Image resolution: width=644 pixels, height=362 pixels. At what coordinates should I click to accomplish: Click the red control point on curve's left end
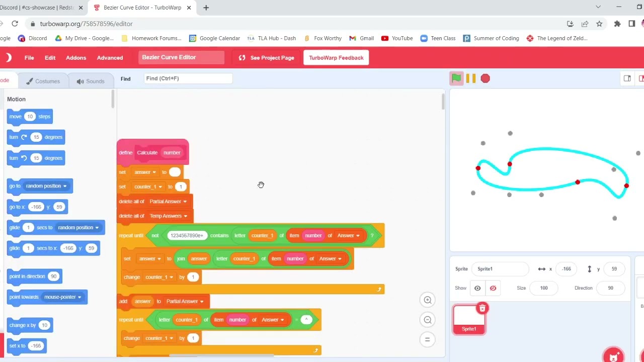478,168
